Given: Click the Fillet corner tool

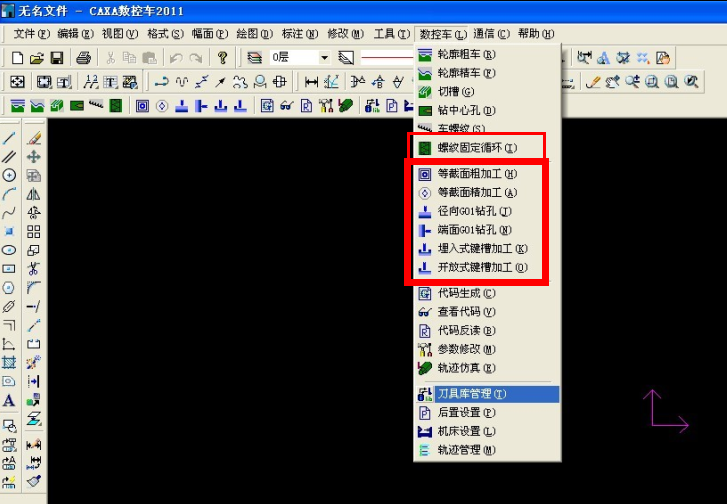Looking at the screenshot, I should coord(33,287).
